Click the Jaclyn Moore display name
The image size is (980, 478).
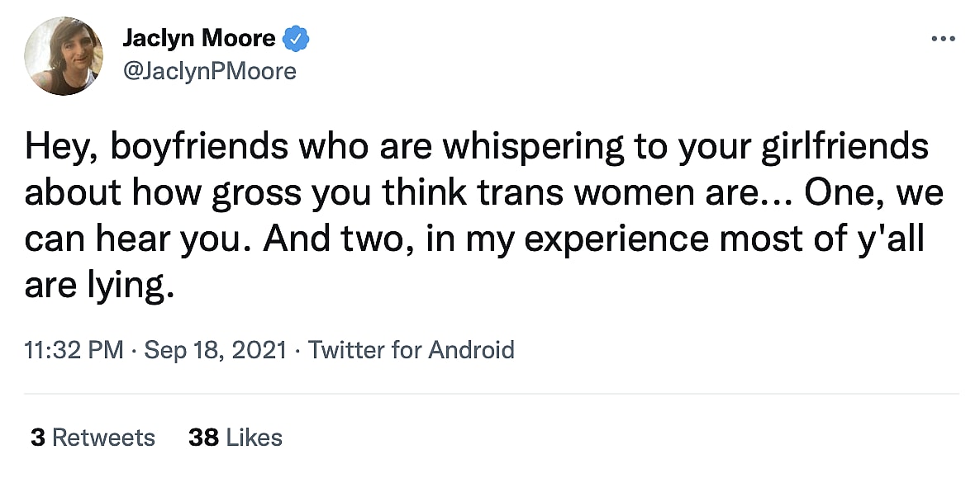click(199, 38)
